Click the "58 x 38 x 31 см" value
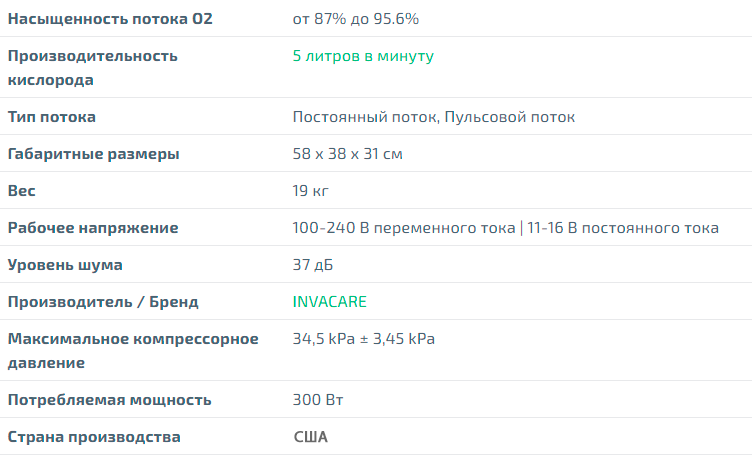The image size is (752, 462). 348,154
